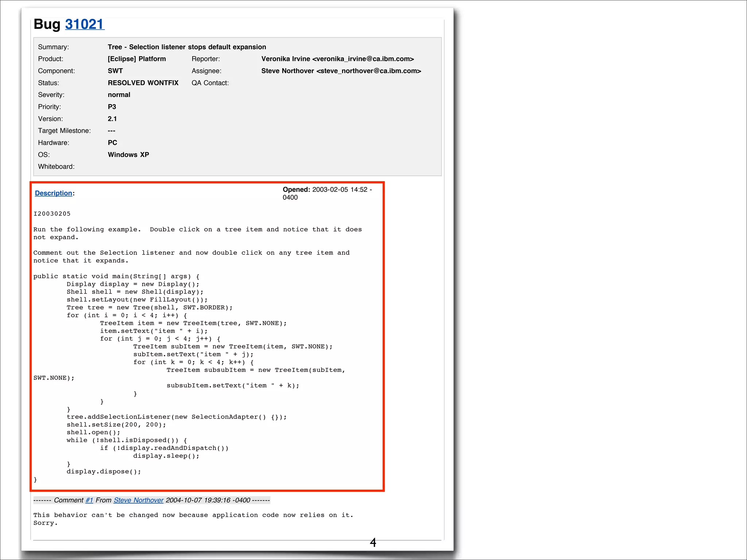Open Steve Northover commenter link

[x=139, y=500]
